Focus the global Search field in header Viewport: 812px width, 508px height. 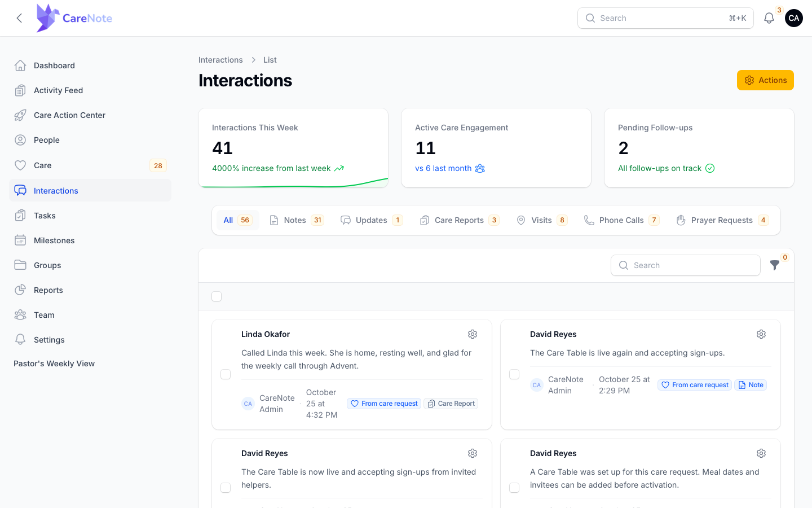[665, 18]
